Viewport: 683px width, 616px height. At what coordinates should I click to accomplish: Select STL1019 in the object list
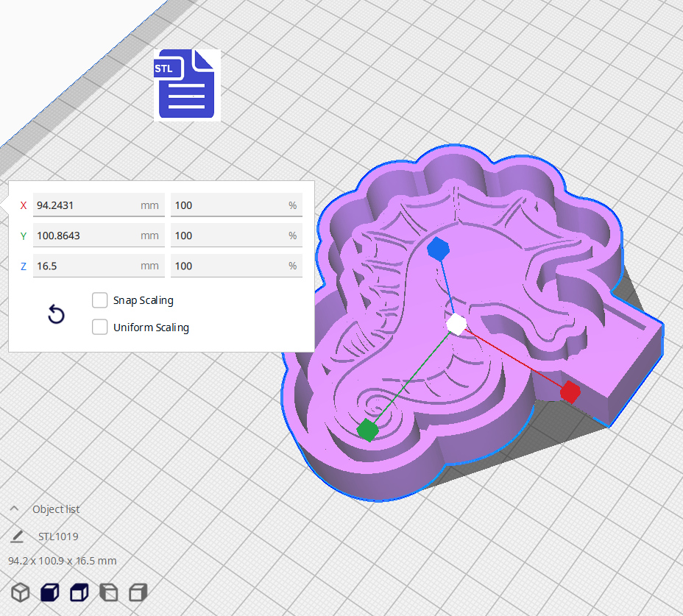click(x=57, y=537)
